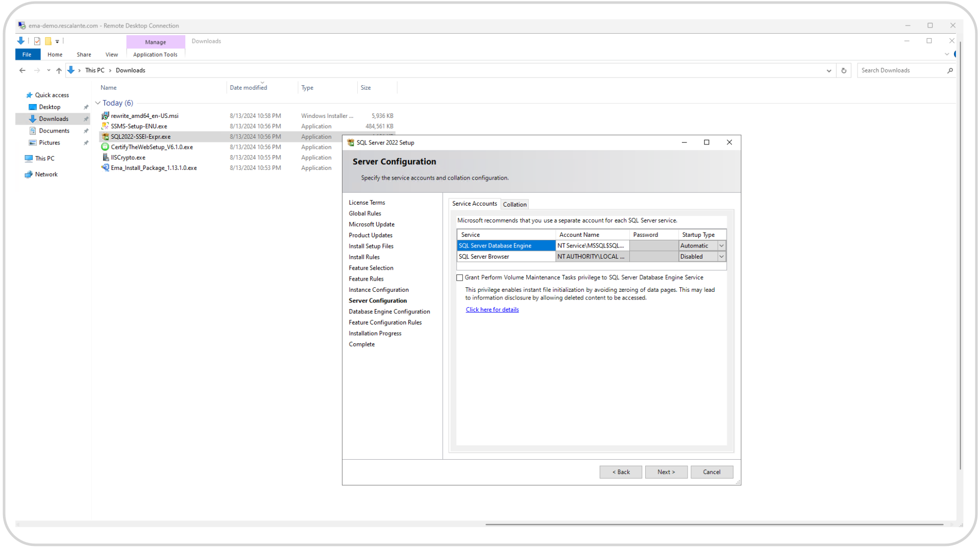Click the rewrite_amd64_en-US.msi file icon
980x551 pixels.
point(105,116)
